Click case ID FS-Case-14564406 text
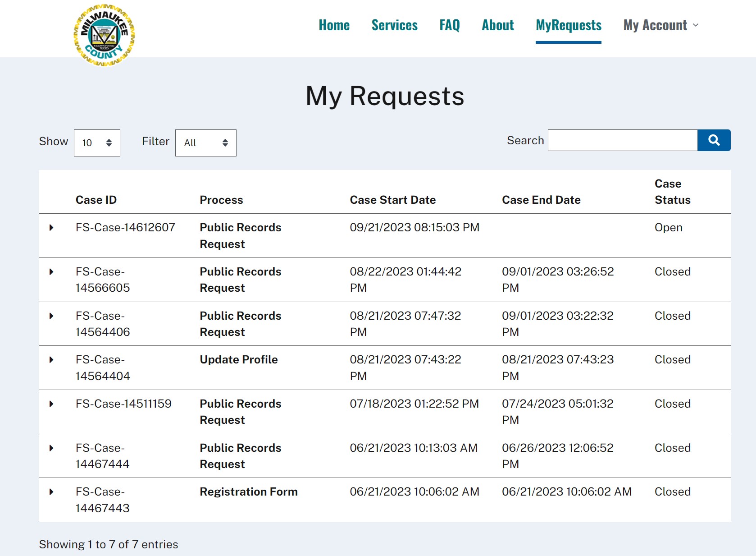 coord(103,324)
